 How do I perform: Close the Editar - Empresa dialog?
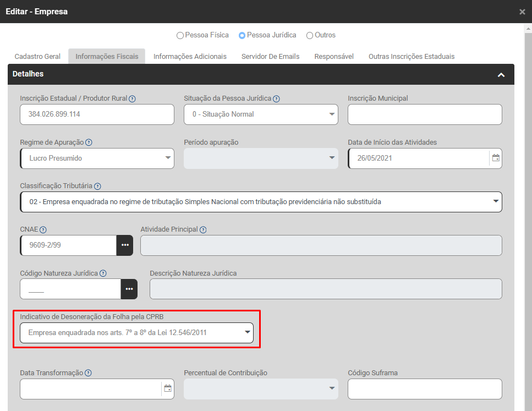[x=522, y=12]
